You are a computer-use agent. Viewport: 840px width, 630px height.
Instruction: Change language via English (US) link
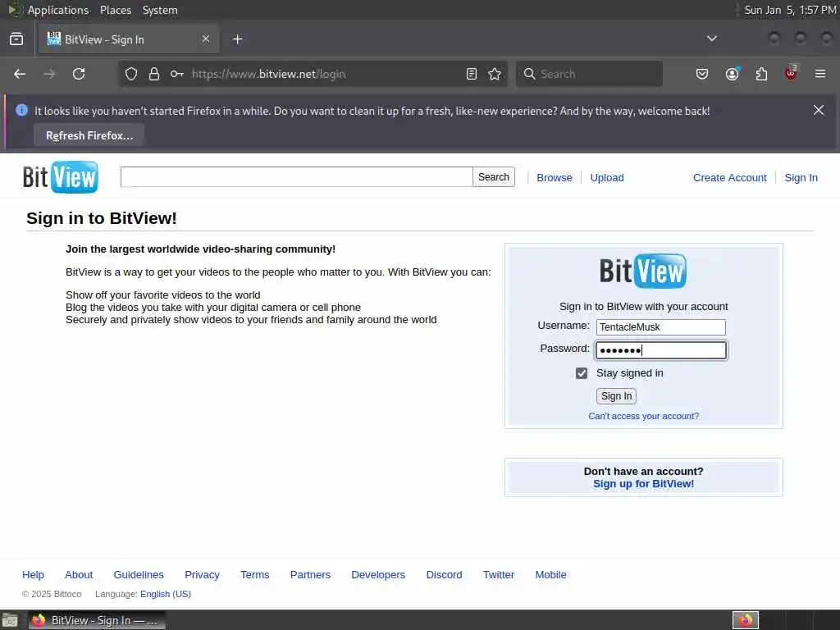point(166,594)
